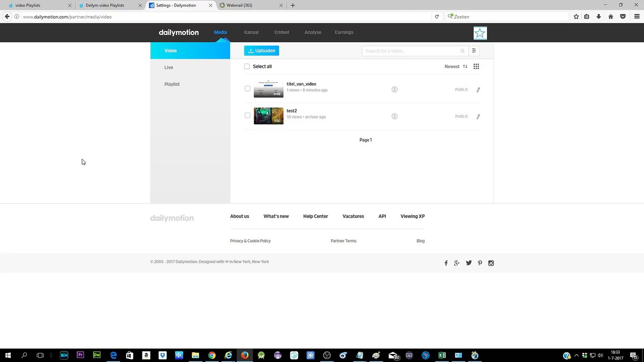Open the Firefox hamburger menu

coord(637,17)
